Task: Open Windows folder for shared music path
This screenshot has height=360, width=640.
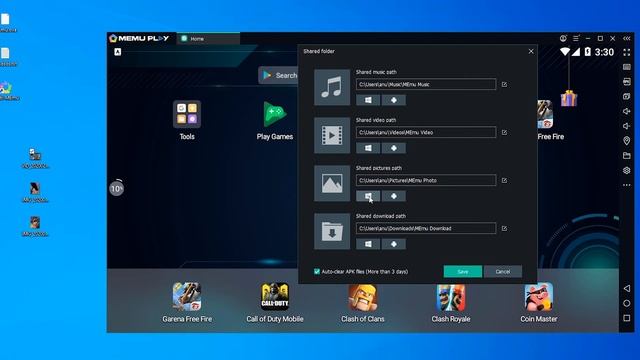Action: (368, 100)
